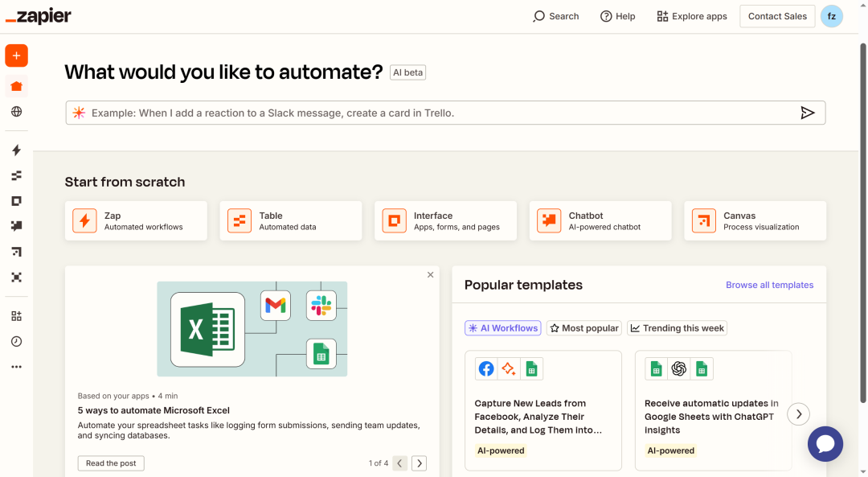Click the Zapier logo
Image resolution: width=868 pixels, height=477 pixels.
39,16
